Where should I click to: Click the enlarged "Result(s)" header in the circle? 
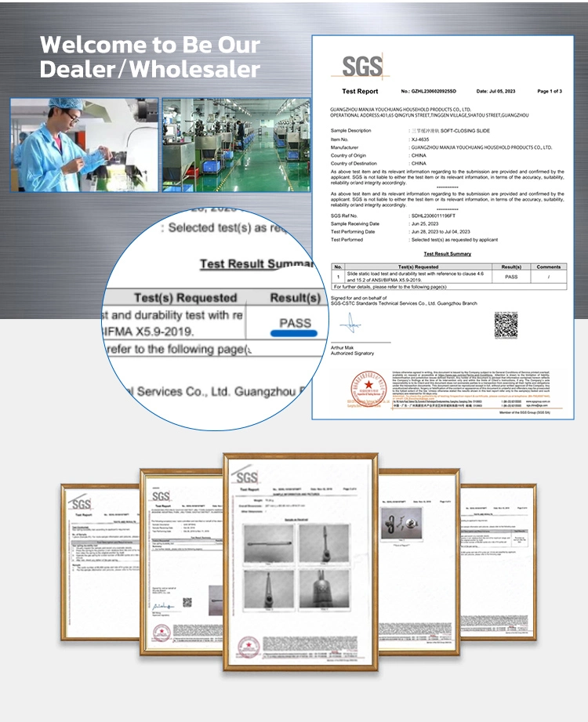295,298
